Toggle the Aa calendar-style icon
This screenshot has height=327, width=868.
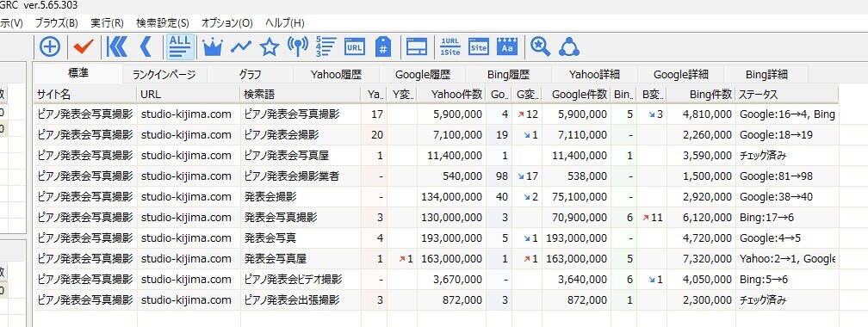click(x=507, y=47)
